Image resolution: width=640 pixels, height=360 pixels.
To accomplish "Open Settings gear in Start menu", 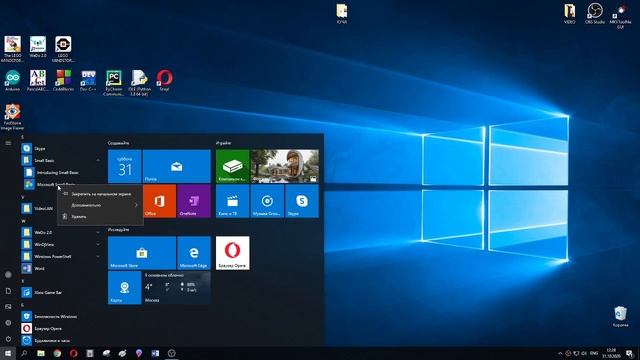I will coord(8,323).
